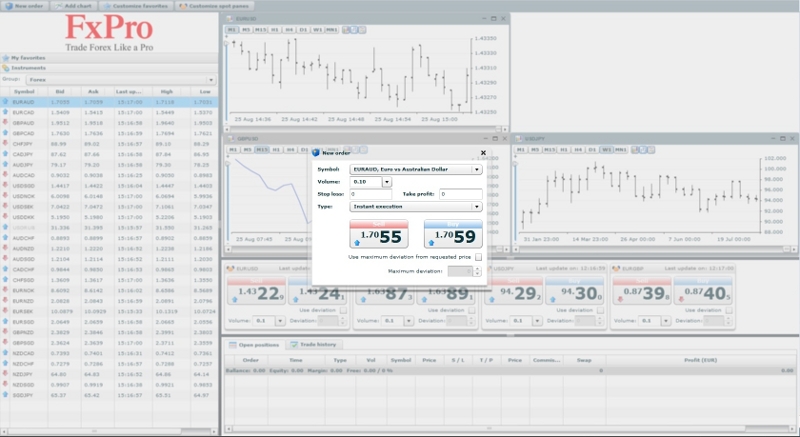Close the New order dialog

coord(483,152)
